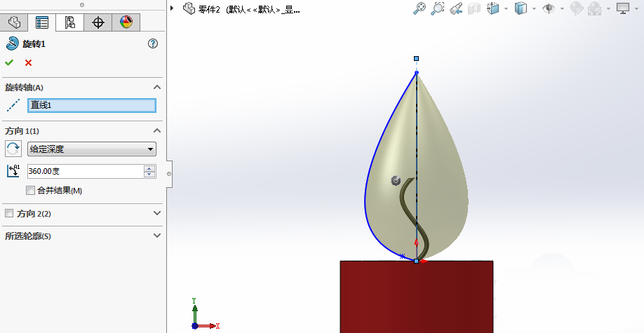Click the Display Style cube icon
Image resolution: width=644 pixels, height=333 pixels.
click(x=521, y=8)
